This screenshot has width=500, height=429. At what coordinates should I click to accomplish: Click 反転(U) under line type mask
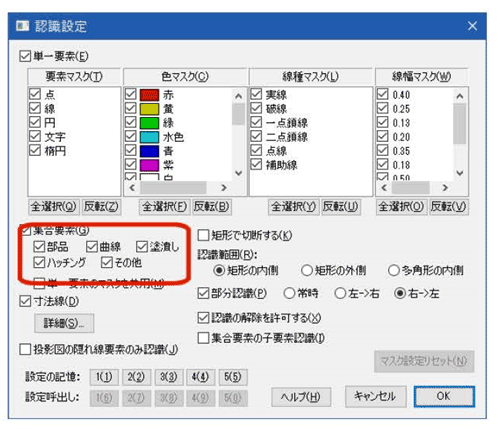[x=340, y=207]
